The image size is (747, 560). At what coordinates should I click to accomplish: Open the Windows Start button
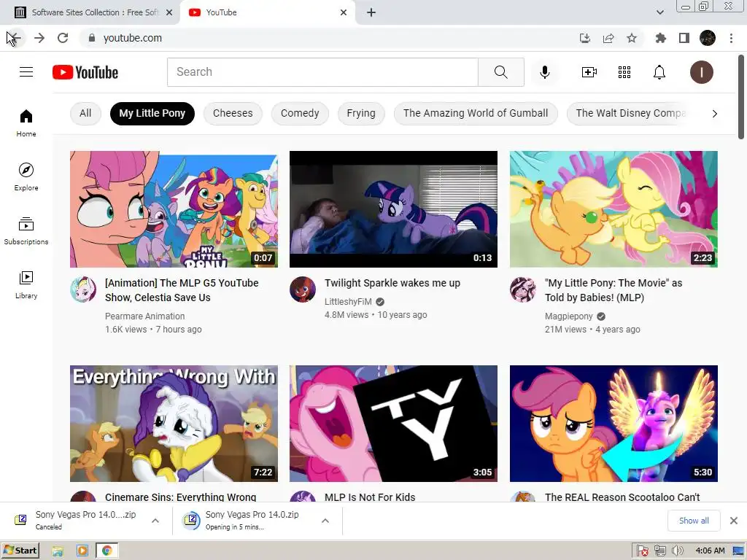pyautogui.click(x=20, y=551)
